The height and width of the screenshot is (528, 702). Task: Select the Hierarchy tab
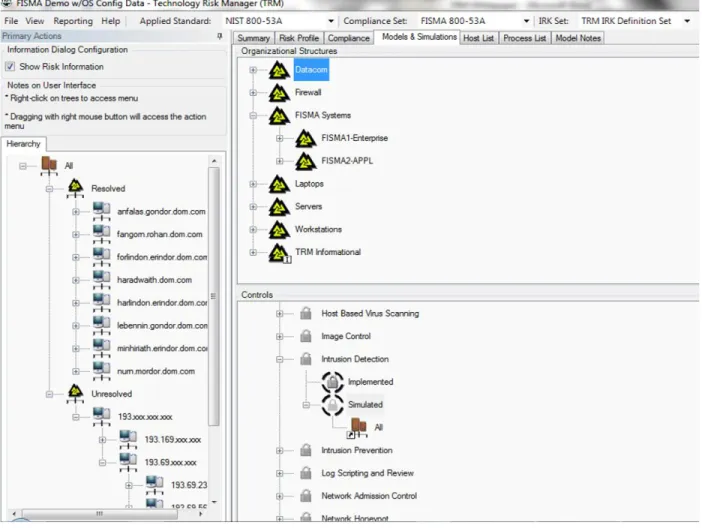point(23,144)
